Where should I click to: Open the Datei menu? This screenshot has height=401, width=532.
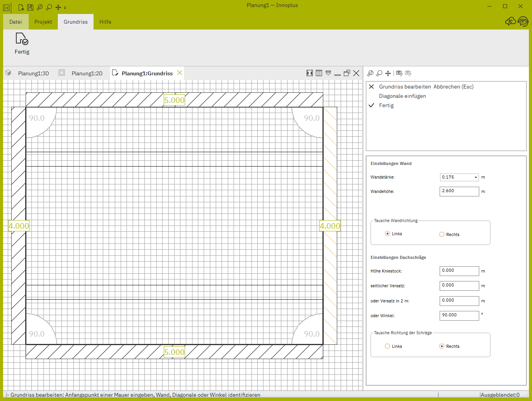pos(16,22)
